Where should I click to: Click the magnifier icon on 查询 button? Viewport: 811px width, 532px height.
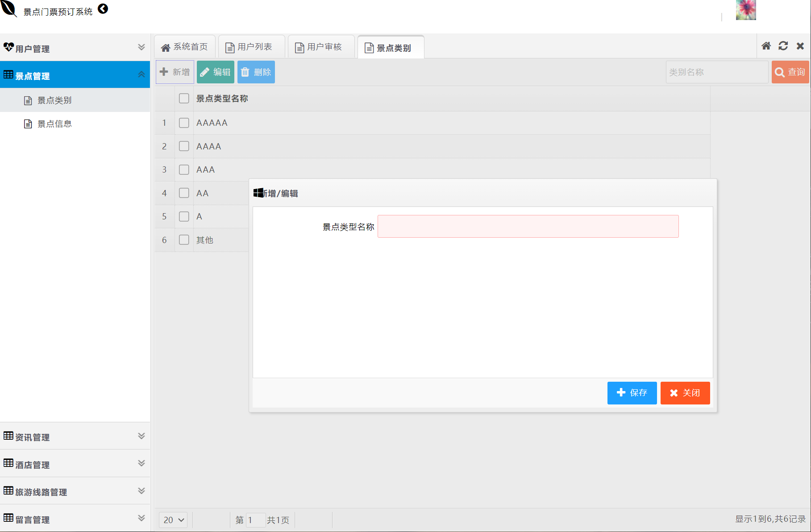(780, 72)
